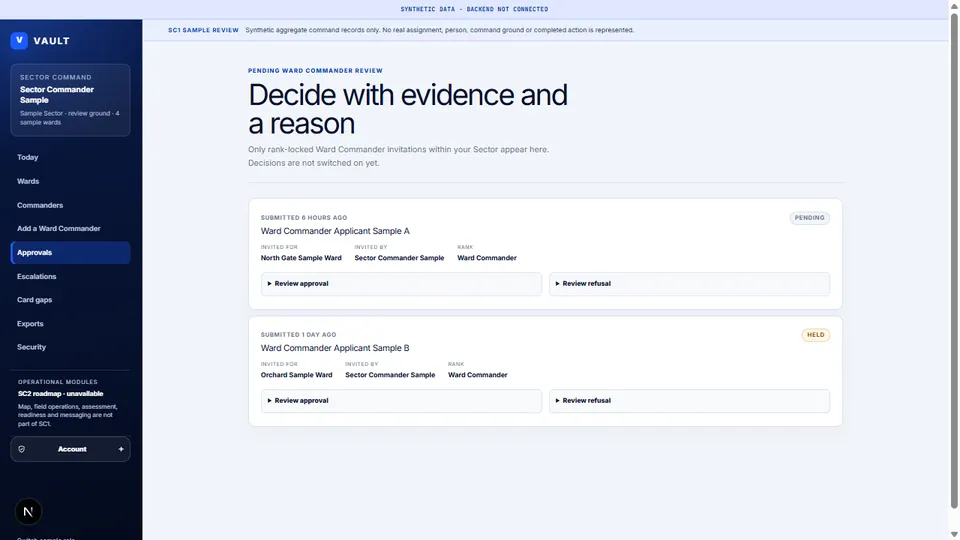Screen dimensions: 960x540
Task: Click Sample A's 'Sector Commander Sample' inviter
Action: [x=399, y=258]
